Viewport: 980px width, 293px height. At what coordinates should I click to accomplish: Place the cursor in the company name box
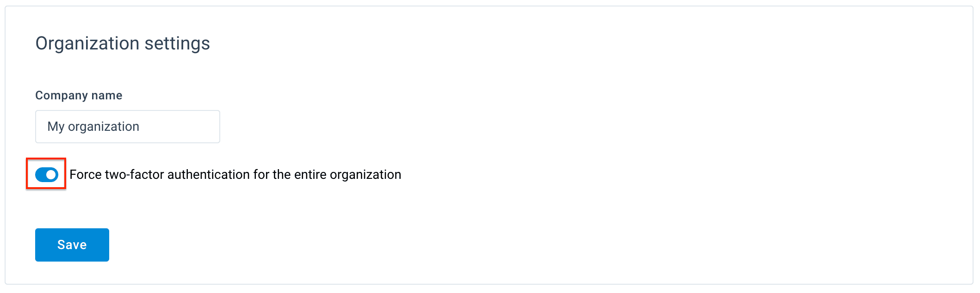[127, 127]
